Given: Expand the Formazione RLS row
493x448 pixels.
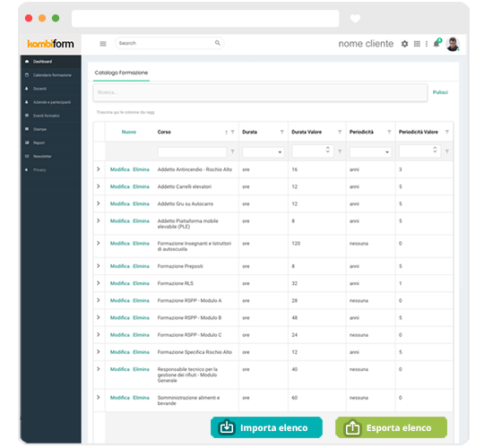Looking at the screenshot, I should (x=99, y=283).
